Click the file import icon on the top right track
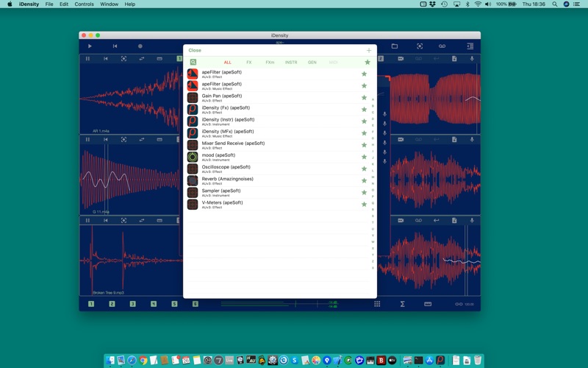Image resolution: width=588 pixels, height=368 pixels. coord(454,59)
